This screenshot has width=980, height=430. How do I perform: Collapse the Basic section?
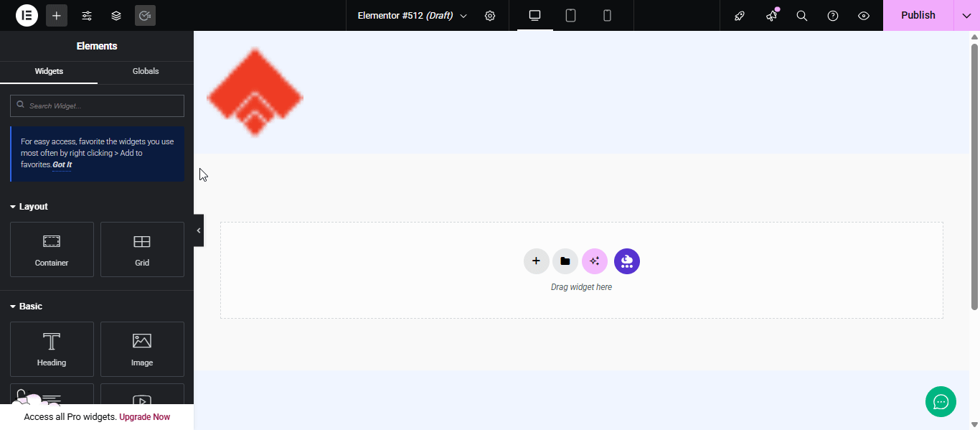tap(26, 307)
